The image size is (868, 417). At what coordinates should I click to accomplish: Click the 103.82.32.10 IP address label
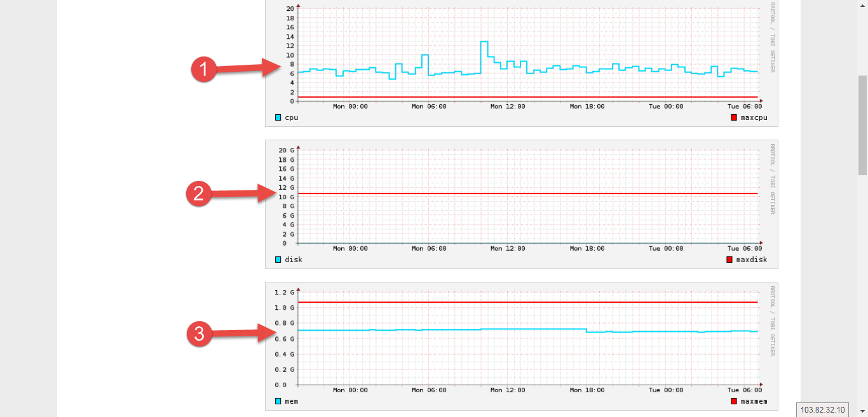[822, 410]
